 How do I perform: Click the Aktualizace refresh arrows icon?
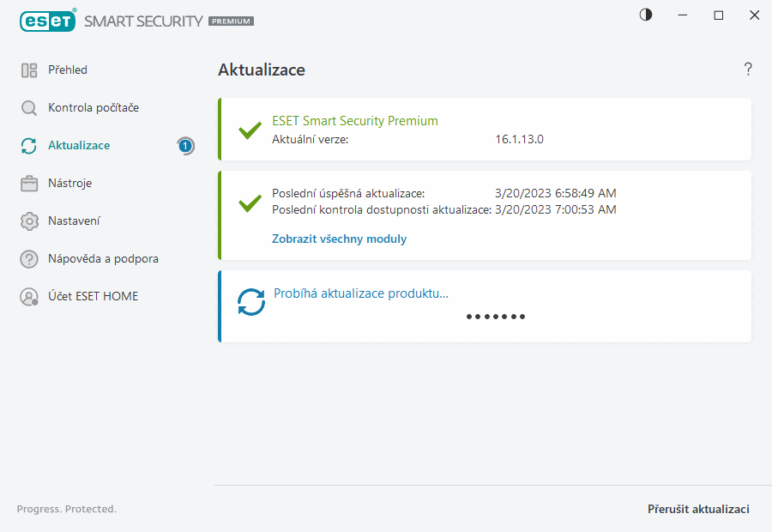click(x=29, y=146)
